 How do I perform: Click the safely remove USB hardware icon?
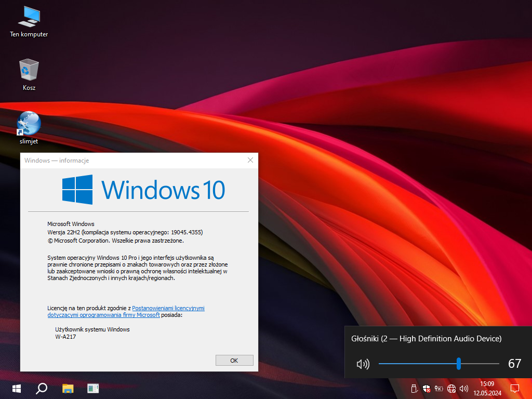point(414,388)
